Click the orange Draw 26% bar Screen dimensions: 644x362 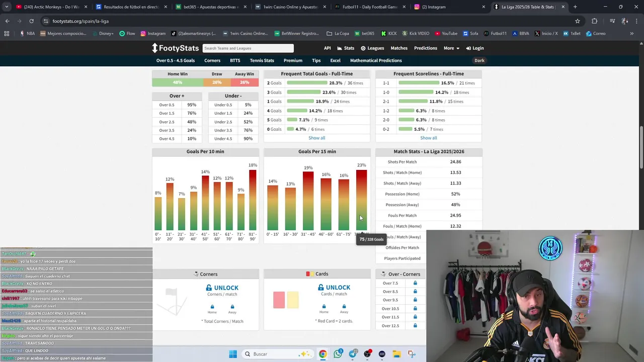click(x=217, y=82)
